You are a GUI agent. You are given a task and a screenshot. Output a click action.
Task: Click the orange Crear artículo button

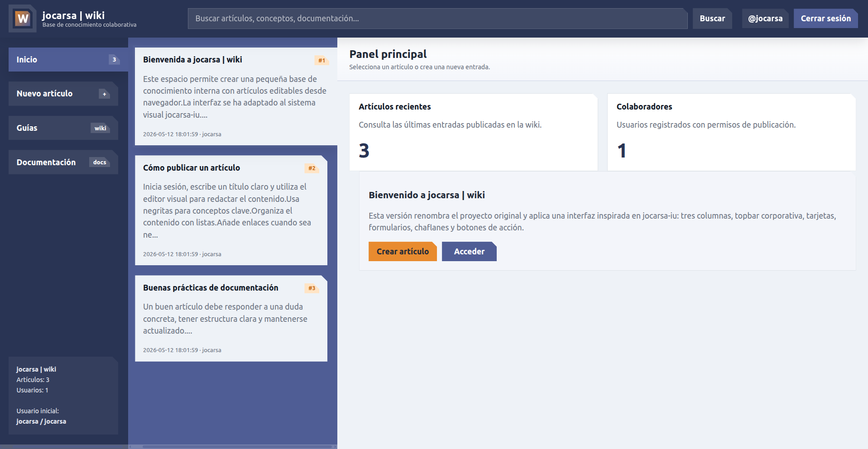pyautogui.click(x=403, y=252)
